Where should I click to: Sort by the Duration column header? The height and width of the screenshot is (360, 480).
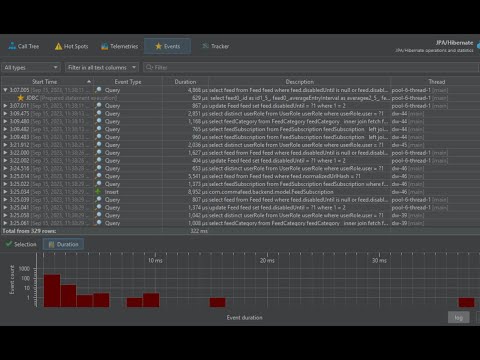point(185,82)
